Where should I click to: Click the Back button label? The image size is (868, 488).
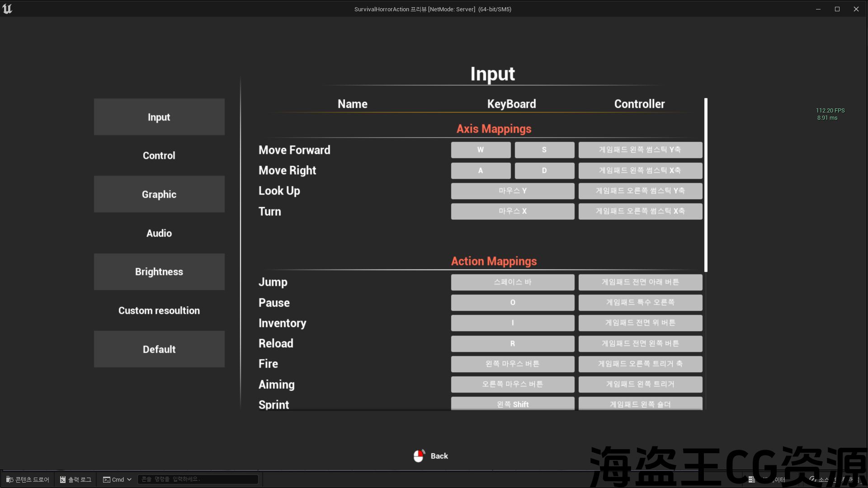(x=439, y=456)
